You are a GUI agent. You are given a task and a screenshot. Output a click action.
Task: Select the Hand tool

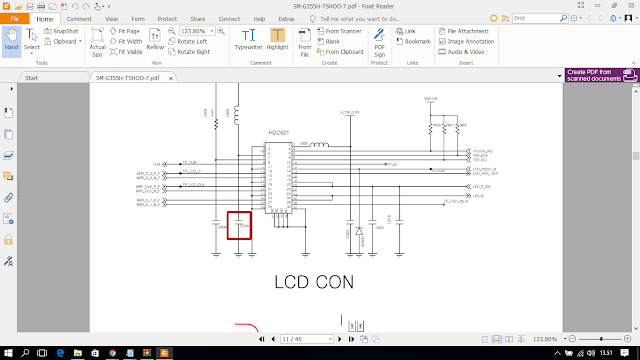(x=11, y=40)
